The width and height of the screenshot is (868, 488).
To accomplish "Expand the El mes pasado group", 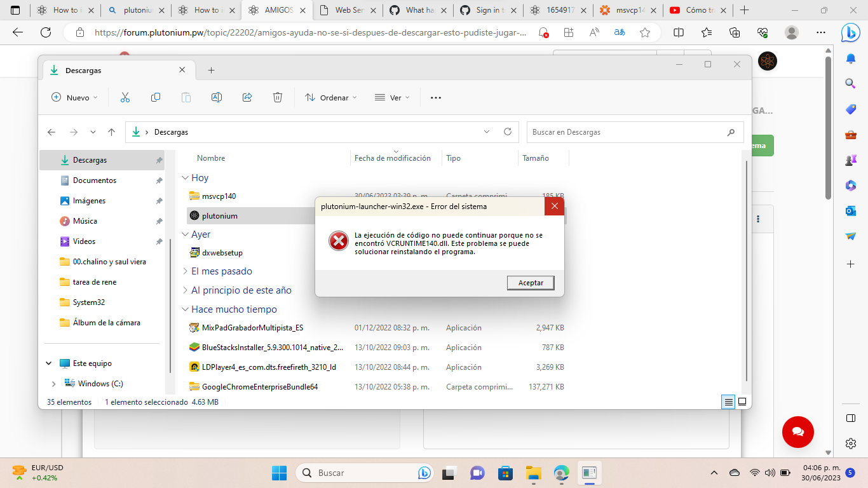I will tap(185, 271).
